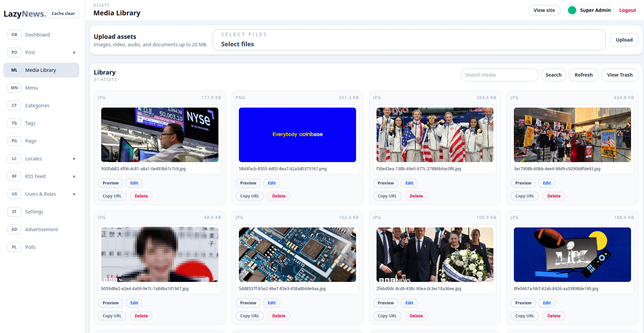Open View Trash
Screen dimensions: 644x333
click(619, 75)
